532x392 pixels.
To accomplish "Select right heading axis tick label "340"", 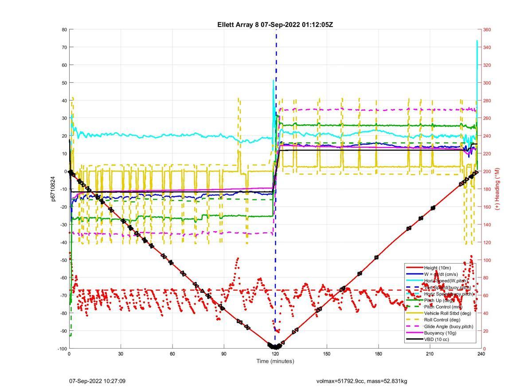I will (x=487, y=47).
